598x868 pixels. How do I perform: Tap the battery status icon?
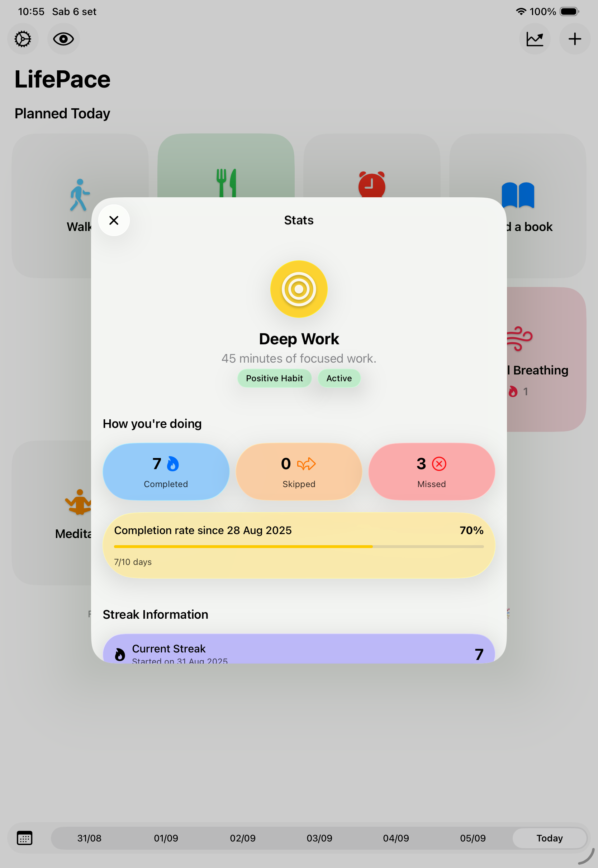coord(570,11)
